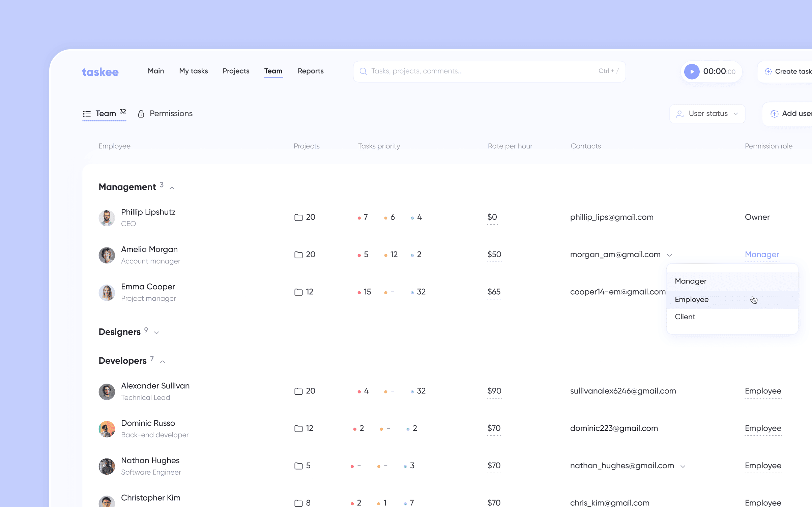Click the person icon in the User status control
The image size is (812, 507).
tap(680, 114)
